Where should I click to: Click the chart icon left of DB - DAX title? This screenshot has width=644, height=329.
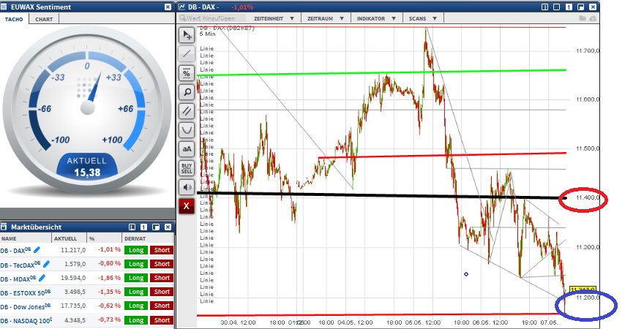pos(182,7)
